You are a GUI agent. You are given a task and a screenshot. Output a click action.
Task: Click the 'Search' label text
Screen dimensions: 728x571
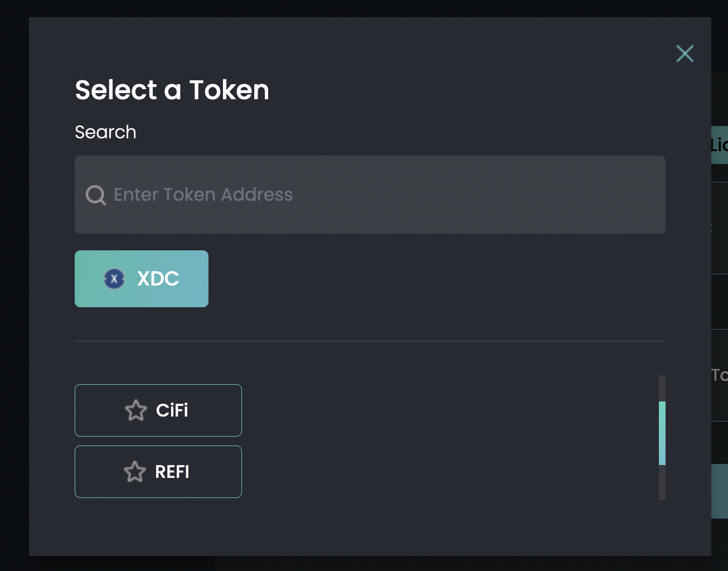pyautogui.click(x=105, y=132)
